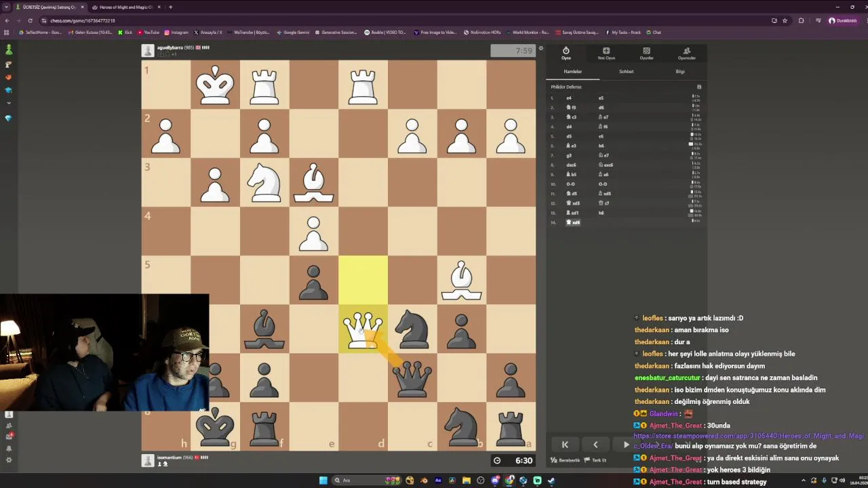Open the diamond membership icon in left sidebar

8,118
